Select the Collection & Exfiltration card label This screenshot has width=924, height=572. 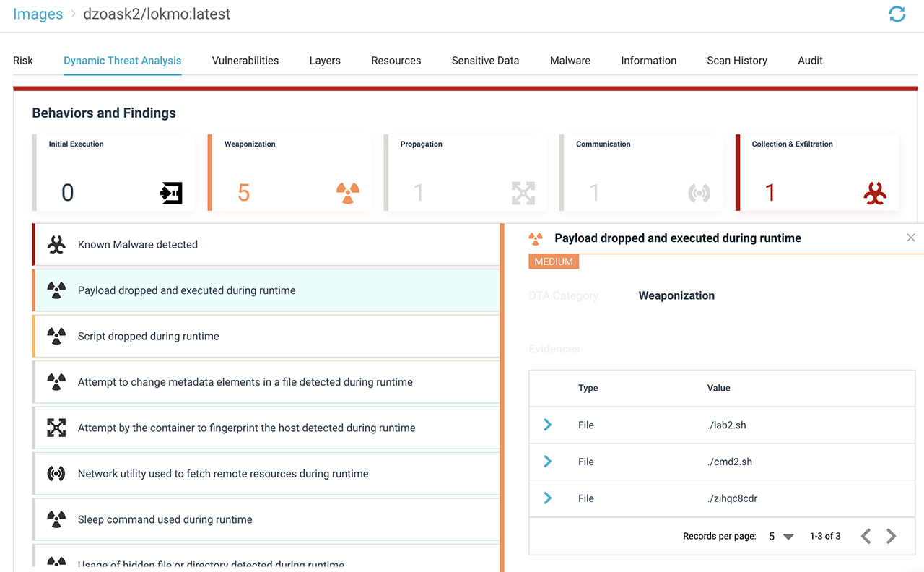793,144
